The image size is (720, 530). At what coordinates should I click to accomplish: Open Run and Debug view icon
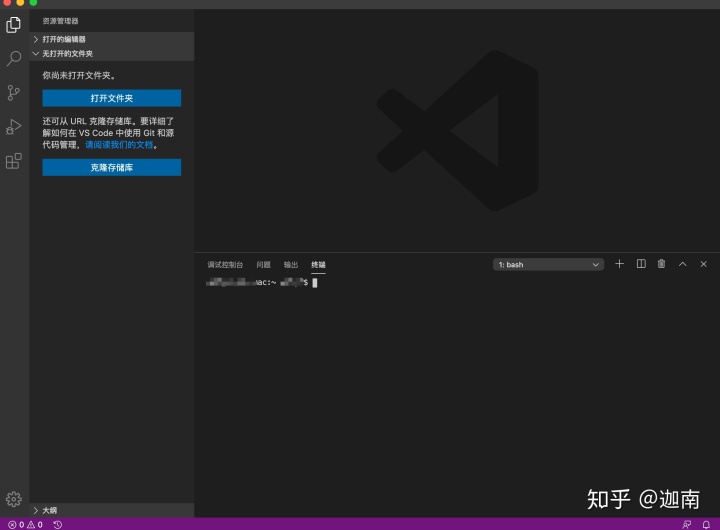(14, 127)
